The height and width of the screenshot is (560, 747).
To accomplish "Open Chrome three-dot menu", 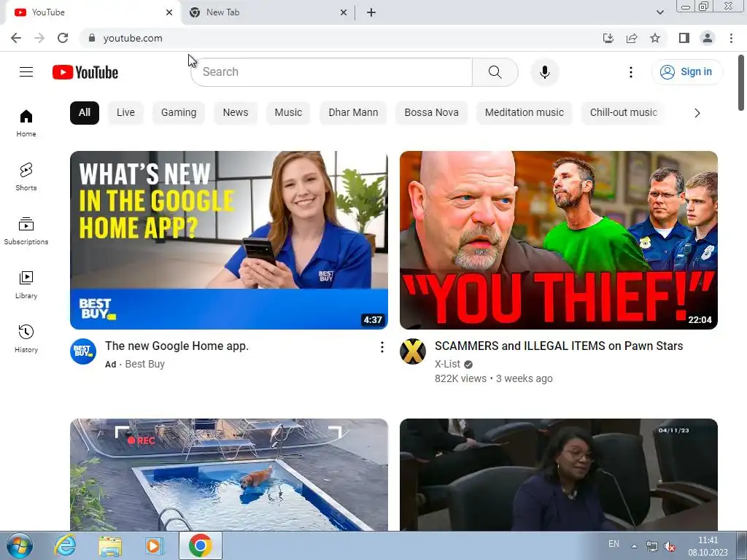I will click(731, 38).
